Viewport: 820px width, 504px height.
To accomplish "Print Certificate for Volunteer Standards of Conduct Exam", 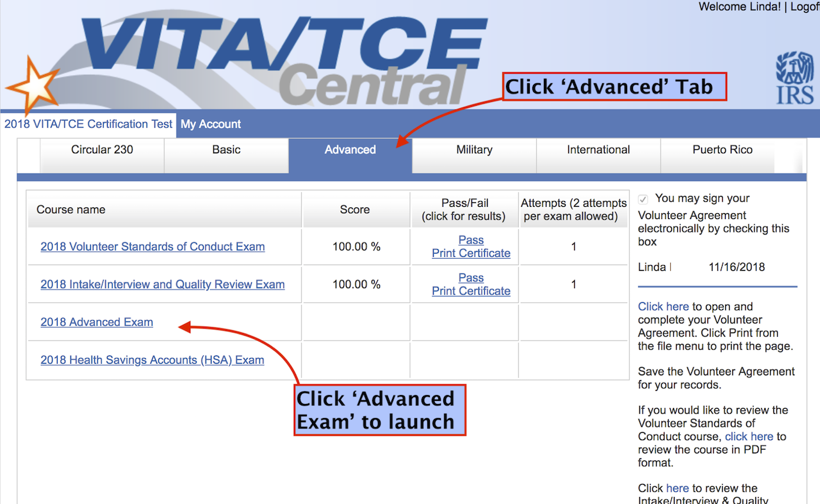I will (471, 253).
